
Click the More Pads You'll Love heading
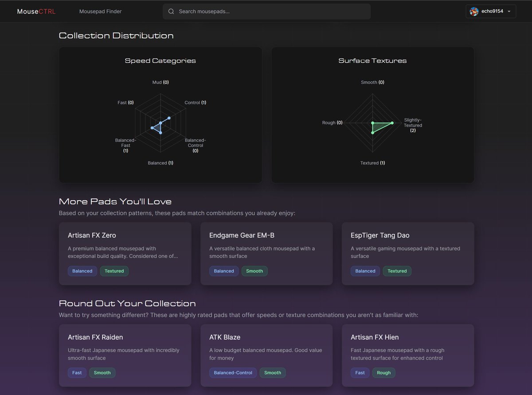tap(115, 201)
